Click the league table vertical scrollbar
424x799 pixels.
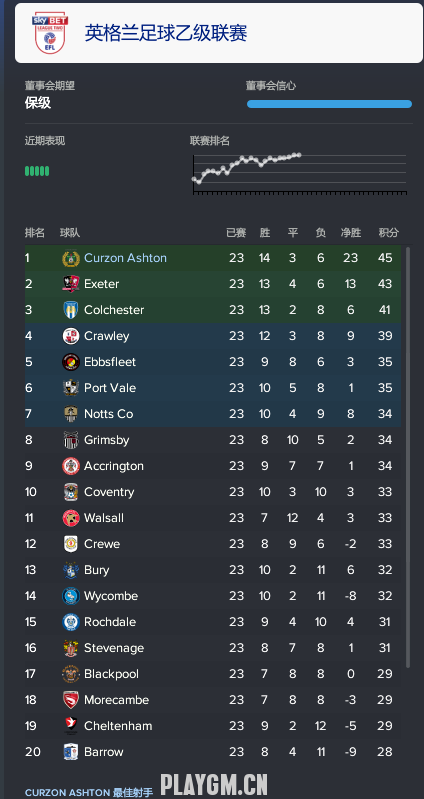(x=408, y=457)
